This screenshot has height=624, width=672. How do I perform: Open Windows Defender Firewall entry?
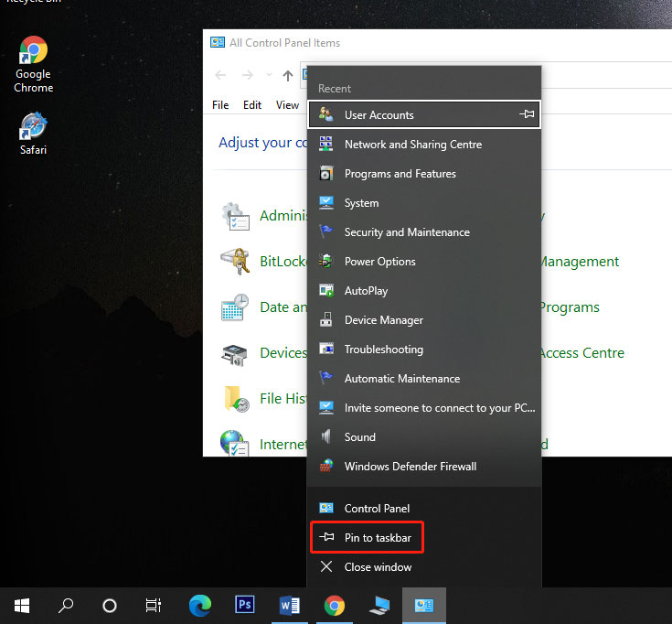pos(424,467)
